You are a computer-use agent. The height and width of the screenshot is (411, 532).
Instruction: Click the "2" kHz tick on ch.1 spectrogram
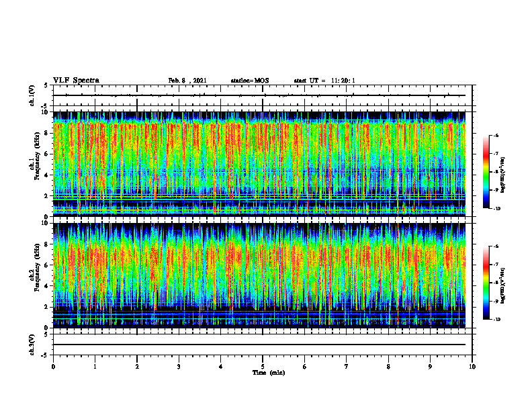(46, 196)
